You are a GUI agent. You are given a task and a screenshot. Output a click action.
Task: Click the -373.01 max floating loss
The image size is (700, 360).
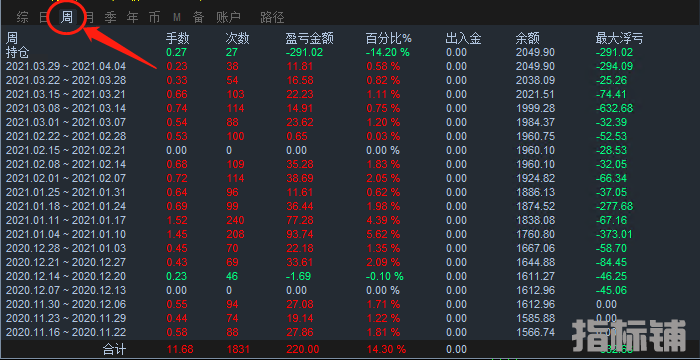(x=614, y=234)
